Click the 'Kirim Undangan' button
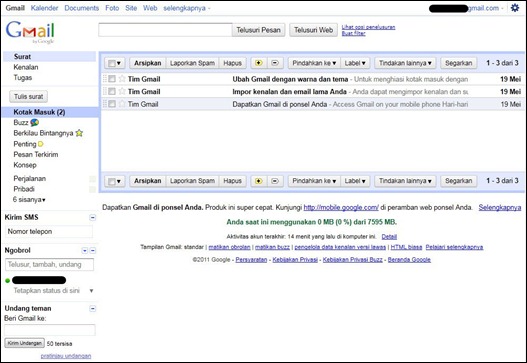 click(25, 343)
